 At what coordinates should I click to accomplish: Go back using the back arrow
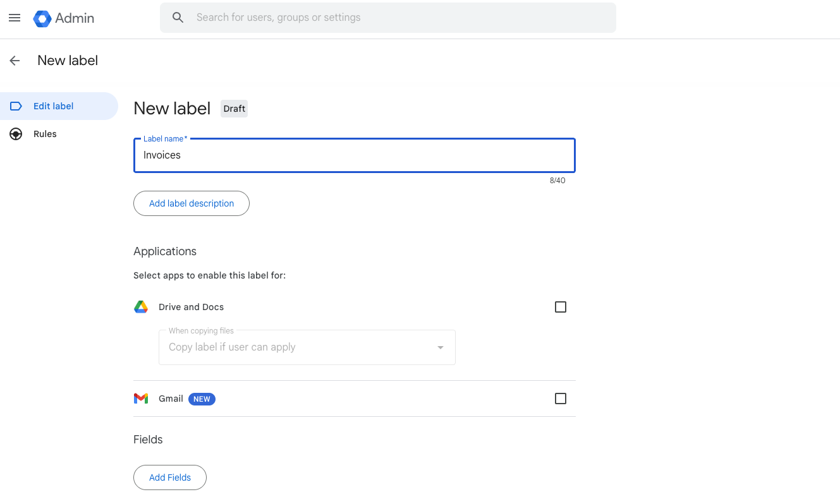pyautogui.click(x=14, y=60)
